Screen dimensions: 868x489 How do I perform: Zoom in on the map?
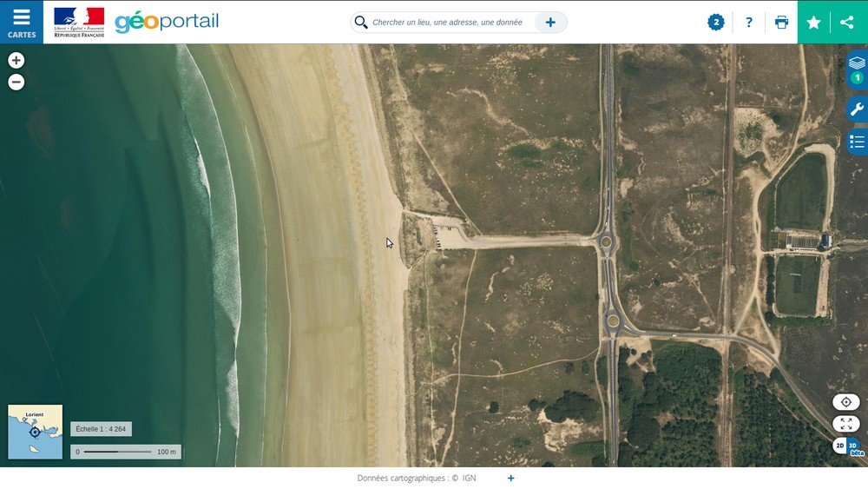(16, 61)
